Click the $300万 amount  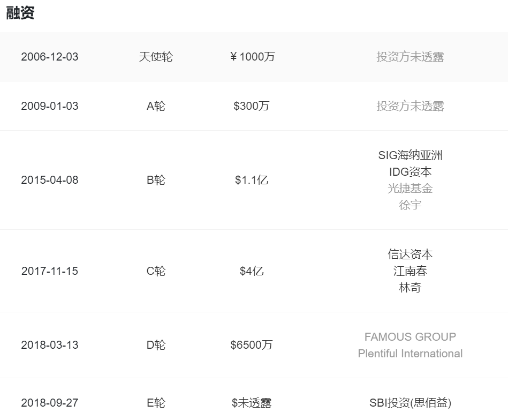252,106
